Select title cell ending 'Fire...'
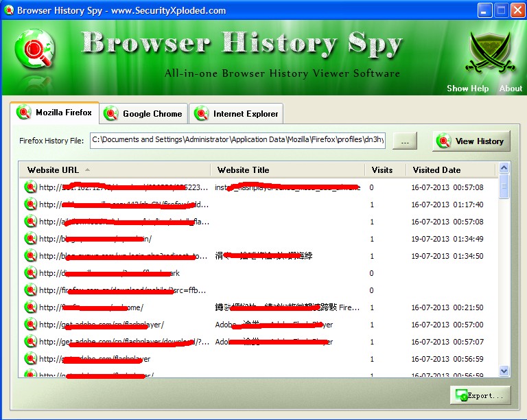This screenshot has width=527, height=420. pos(288,307)
